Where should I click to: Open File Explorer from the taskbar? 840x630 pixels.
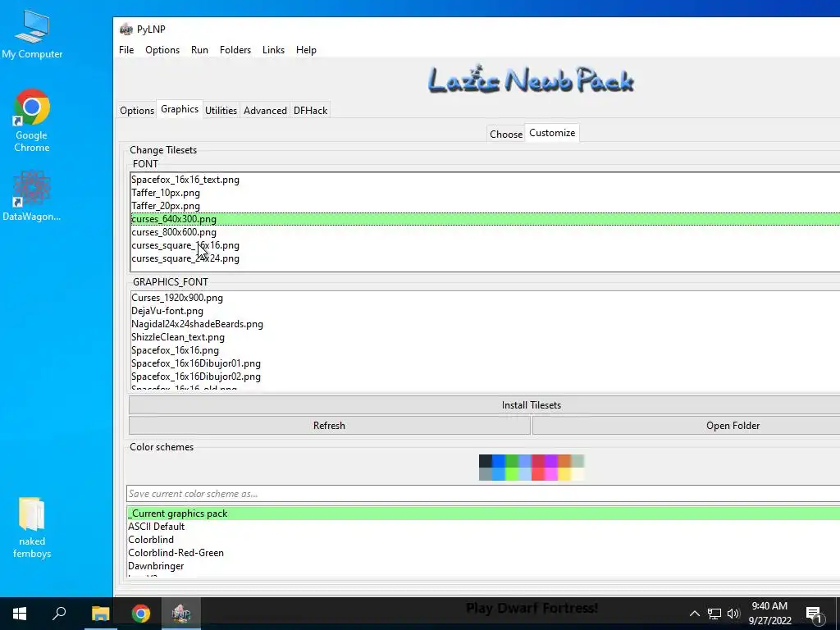pos(100,614)
